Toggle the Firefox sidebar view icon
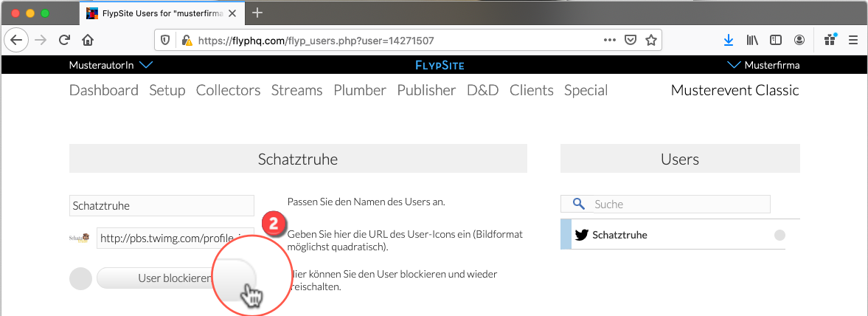This screenshot has height=316, width=868. [775, 40]
